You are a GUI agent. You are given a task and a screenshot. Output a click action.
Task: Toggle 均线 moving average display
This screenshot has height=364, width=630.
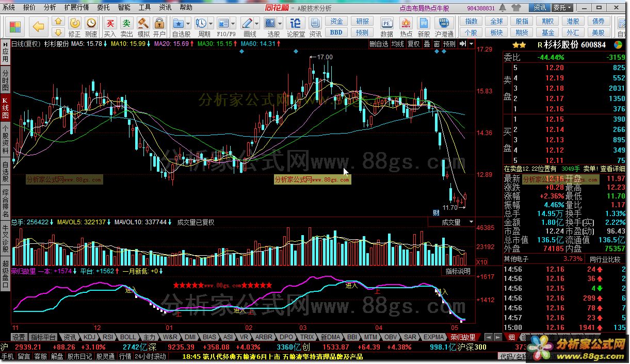point(398,44)
